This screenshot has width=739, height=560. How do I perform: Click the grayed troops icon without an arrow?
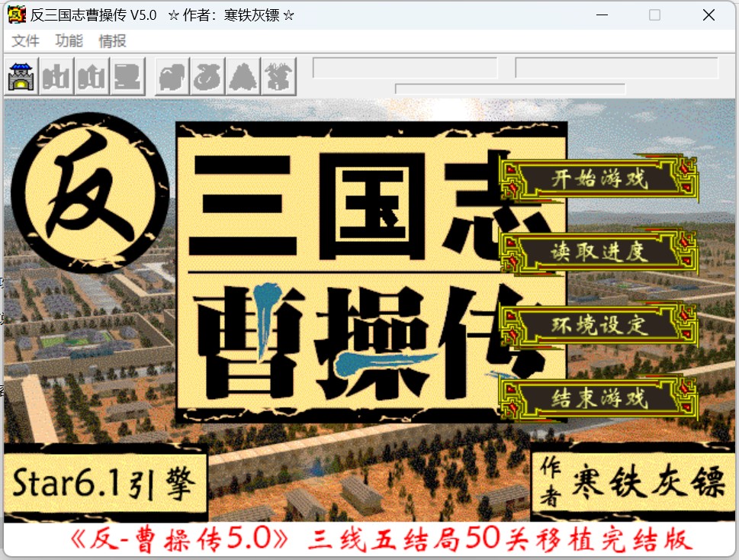pyautogui.click(x=56, y=76)
